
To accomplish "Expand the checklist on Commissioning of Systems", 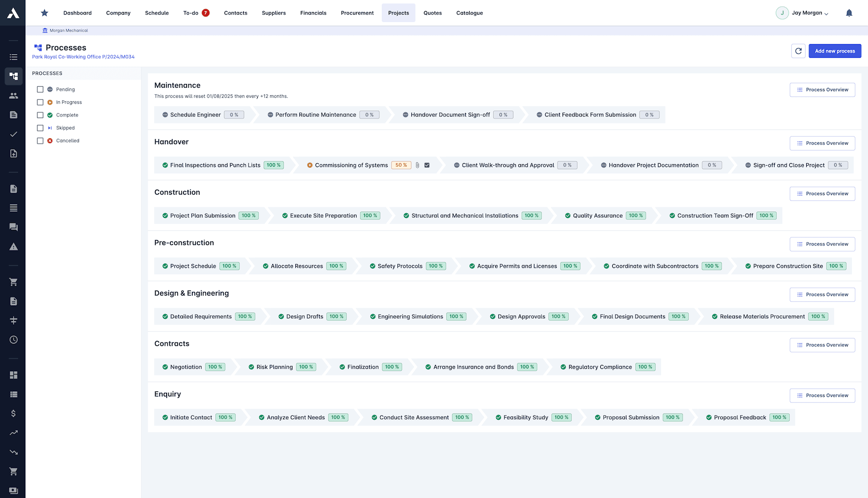I will [427, 165].
